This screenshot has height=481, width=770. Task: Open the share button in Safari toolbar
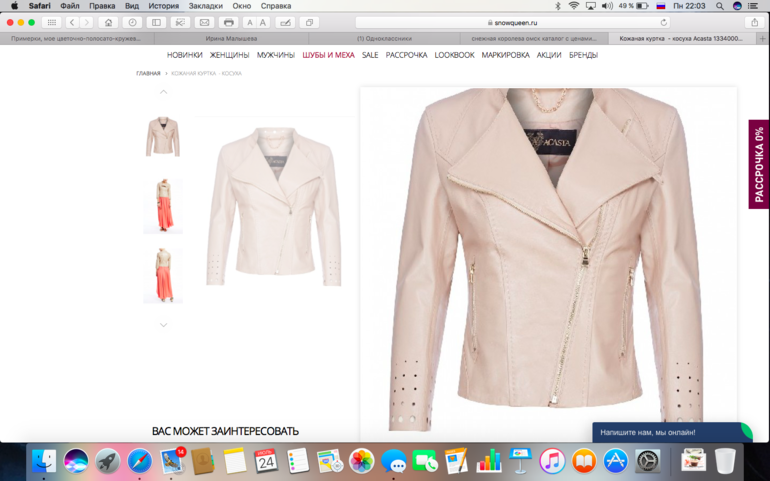point(754,22)
